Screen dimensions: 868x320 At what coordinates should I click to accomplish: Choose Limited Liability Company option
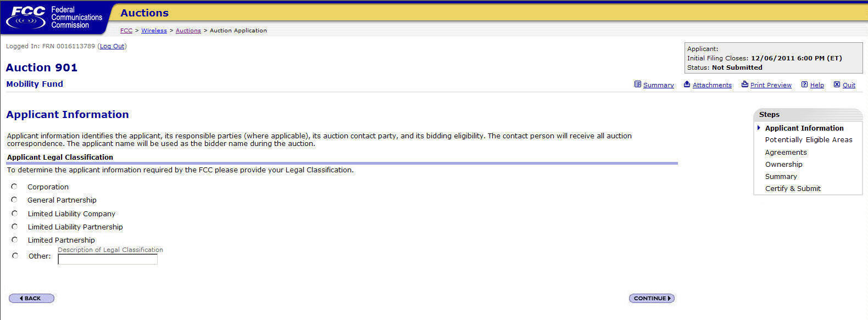click(14, 214)
